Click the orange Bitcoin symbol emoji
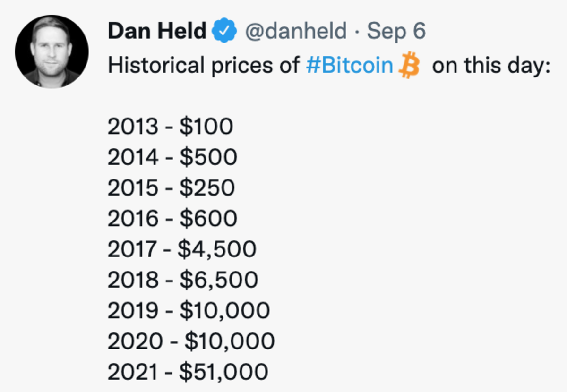Image resolution: width=567 pixels, height=392 pixels. [409, 65]
